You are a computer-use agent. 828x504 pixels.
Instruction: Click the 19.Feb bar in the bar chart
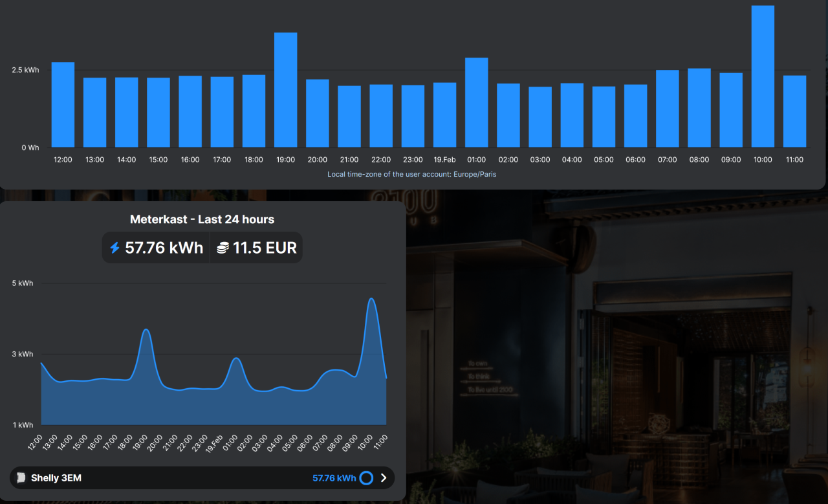pyautogui.click(x=444, y=115)
